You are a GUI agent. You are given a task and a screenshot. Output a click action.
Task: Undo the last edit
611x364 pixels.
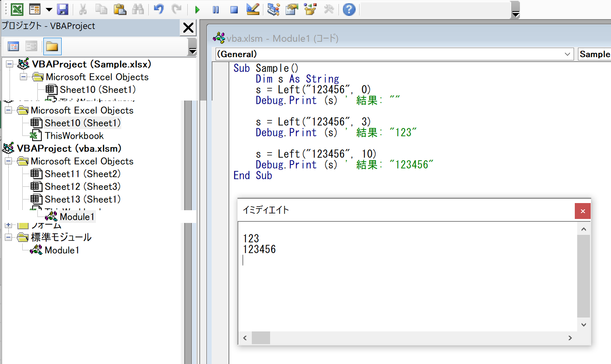(x=159, y=9)
